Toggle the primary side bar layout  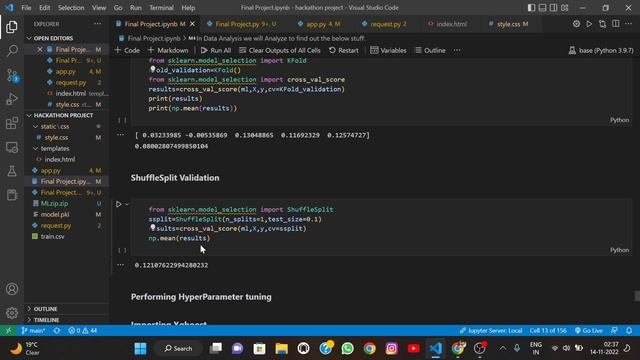tap(531, 8)
